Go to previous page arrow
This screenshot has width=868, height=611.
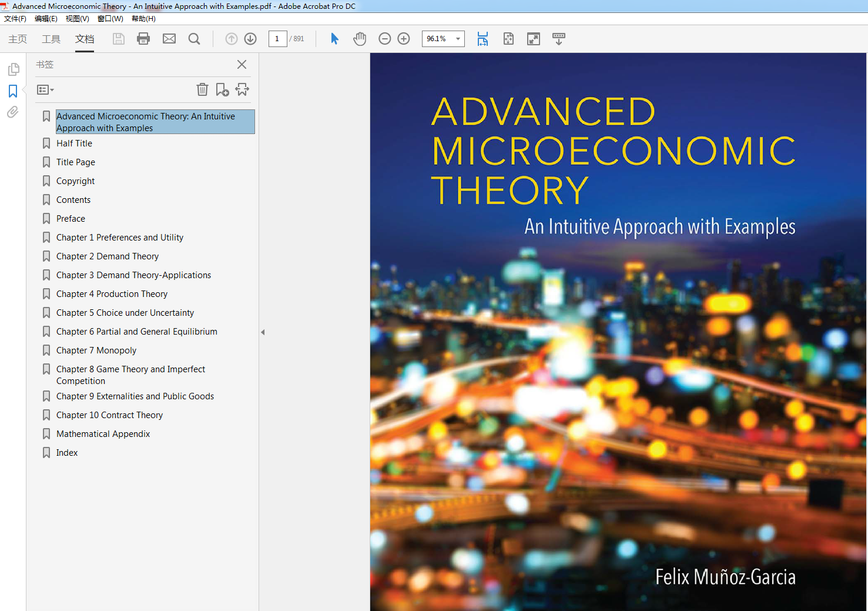(x=232, y=39)
